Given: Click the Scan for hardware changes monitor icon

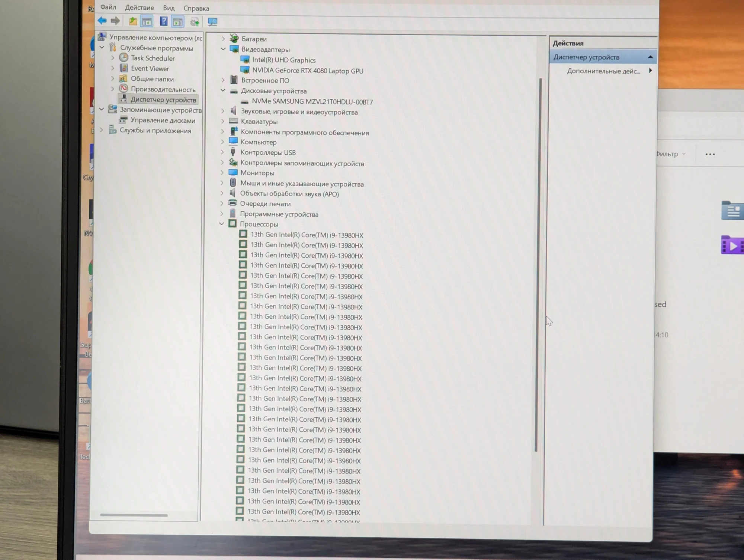Looking at the screenshot, I should click(213, 22).
